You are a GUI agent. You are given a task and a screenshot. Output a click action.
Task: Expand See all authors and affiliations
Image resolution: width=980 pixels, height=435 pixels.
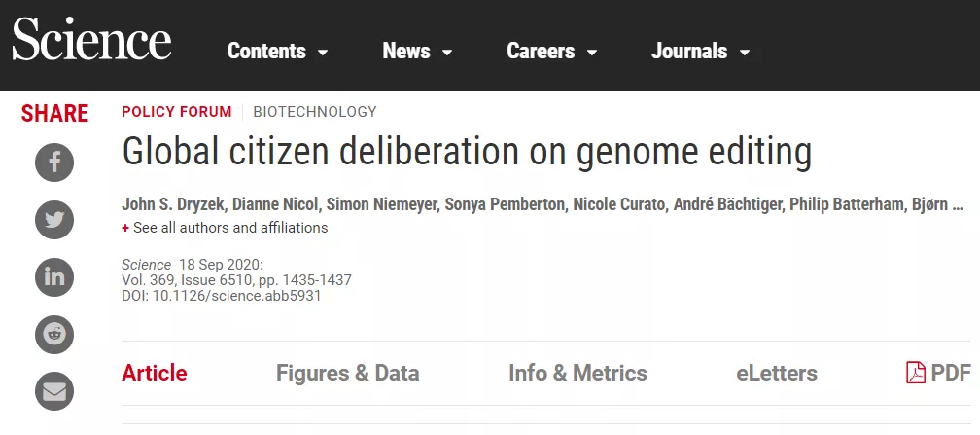pos(225,228)
